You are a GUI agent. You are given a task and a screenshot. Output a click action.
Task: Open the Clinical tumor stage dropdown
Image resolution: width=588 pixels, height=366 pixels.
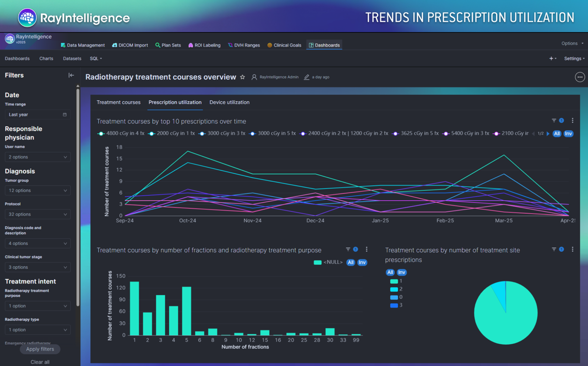coord(37,267)
